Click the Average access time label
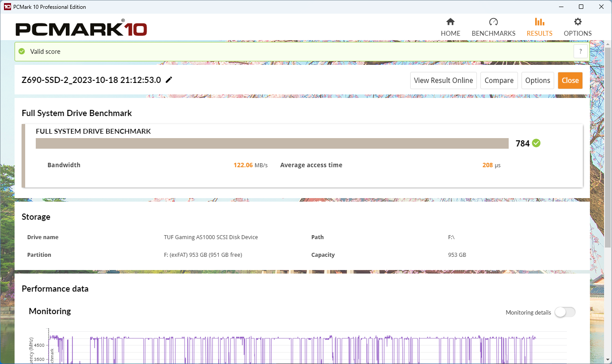Image resolution: width=612 pixels, height=364 pixels. (311, 165)
